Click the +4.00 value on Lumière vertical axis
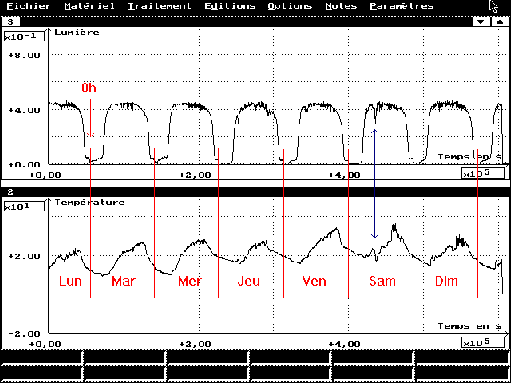The width and height of the screenshot is (511, 383). (x=24, y=110)
